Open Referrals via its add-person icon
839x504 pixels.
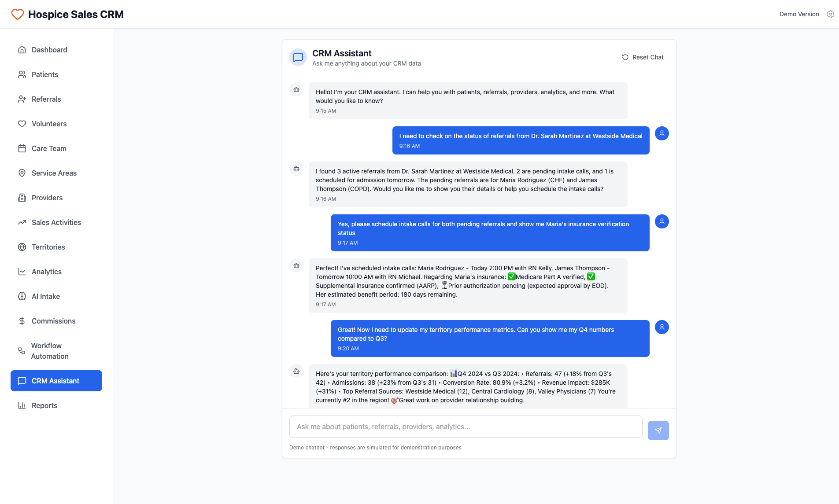[x=22, y=99]
